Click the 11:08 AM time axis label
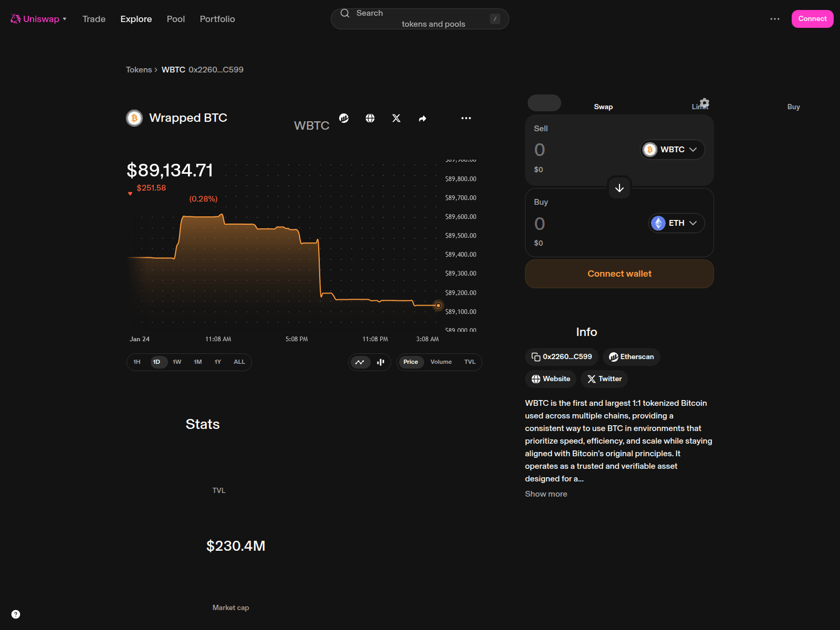The width and height of the screenshot is (840, 630). tap(218, 339)
